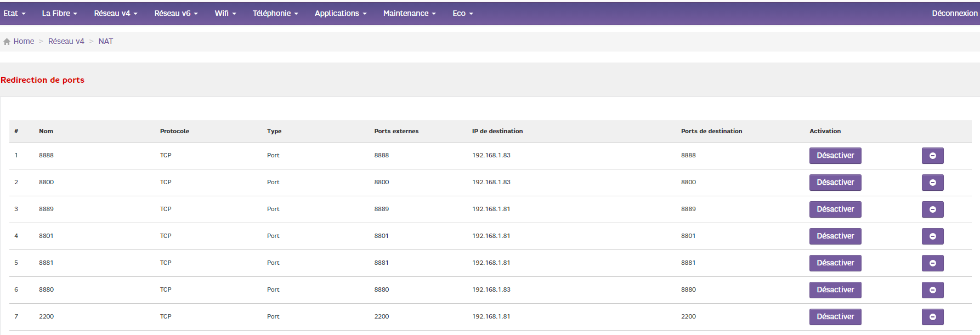Click the Déconnexion link
The image size is (980, 335).
[954, 13]
